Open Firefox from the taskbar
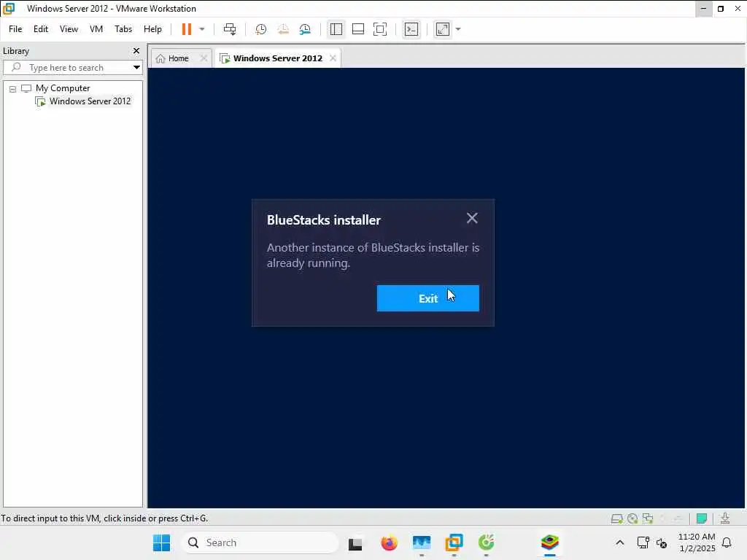The width and height of the screenshot is (747, 560). 390,542
